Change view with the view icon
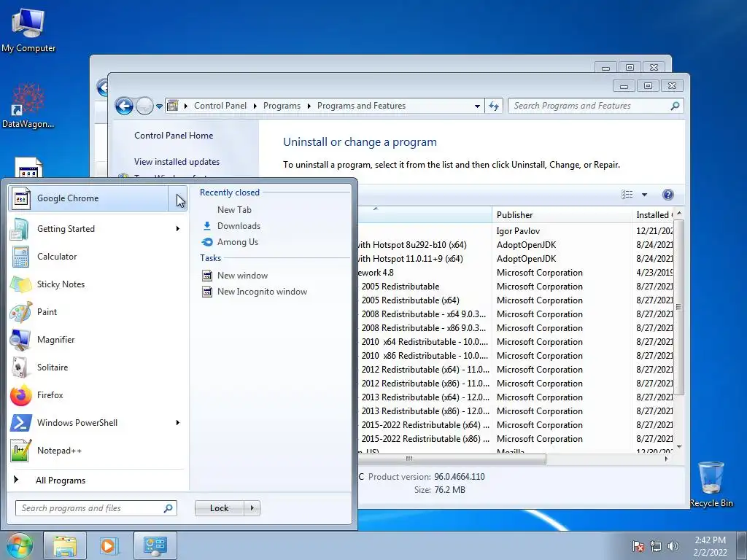 [627, 194]
